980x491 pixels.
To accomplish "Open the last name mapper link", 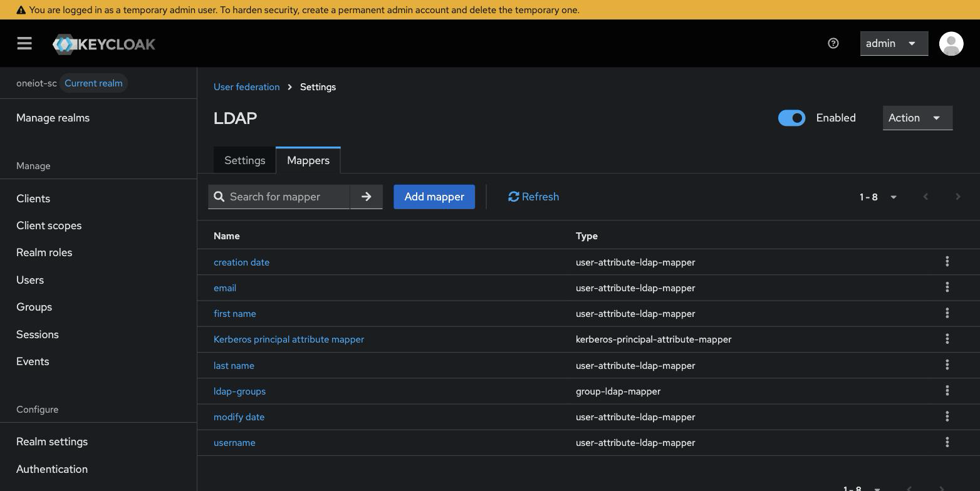I will click(x=234, y=366).
